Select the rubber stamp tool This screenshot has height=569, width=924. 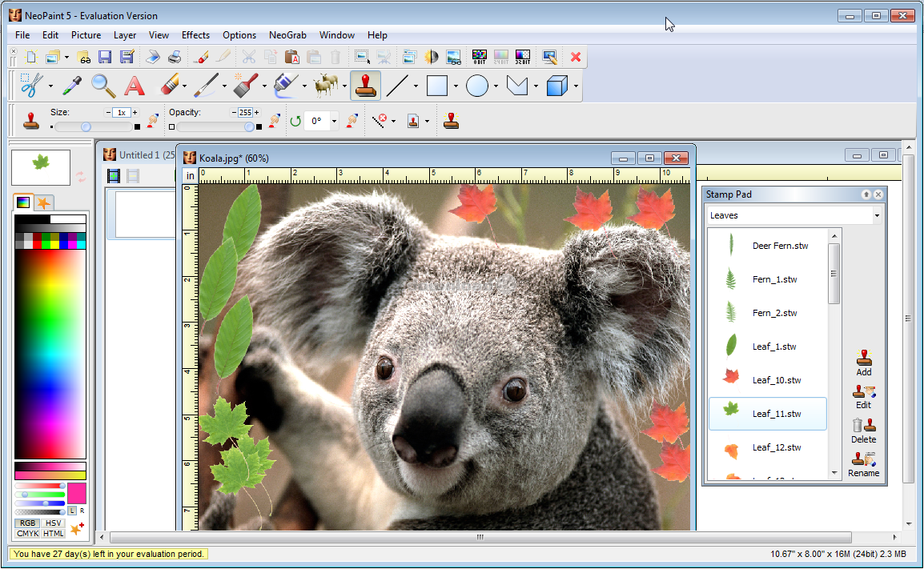click(365, 86)
